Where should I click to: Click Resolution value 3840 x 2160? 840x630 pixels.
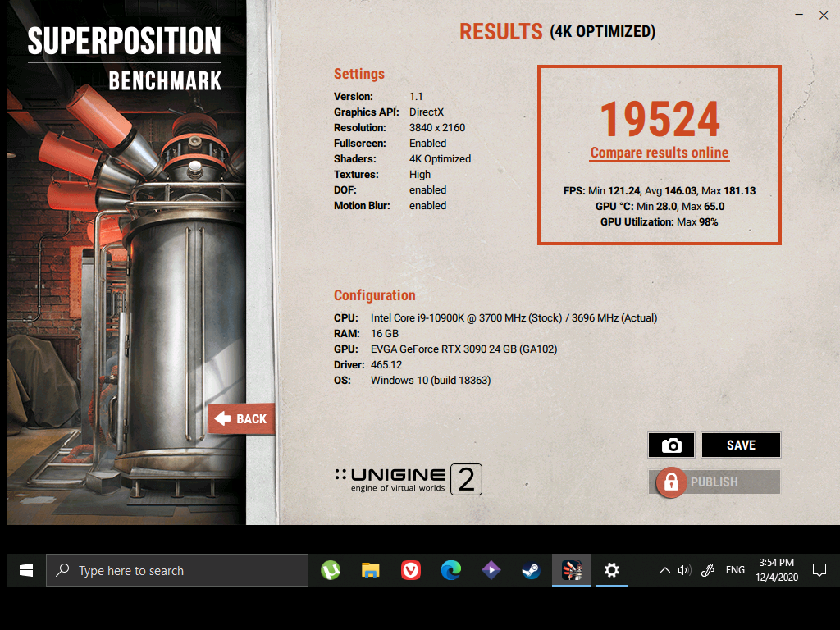tap(437, 128)
